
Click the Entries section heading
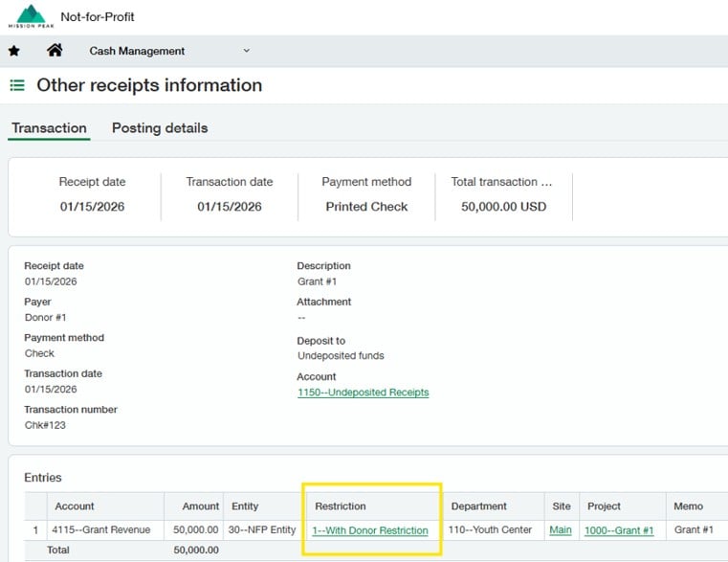43,478
